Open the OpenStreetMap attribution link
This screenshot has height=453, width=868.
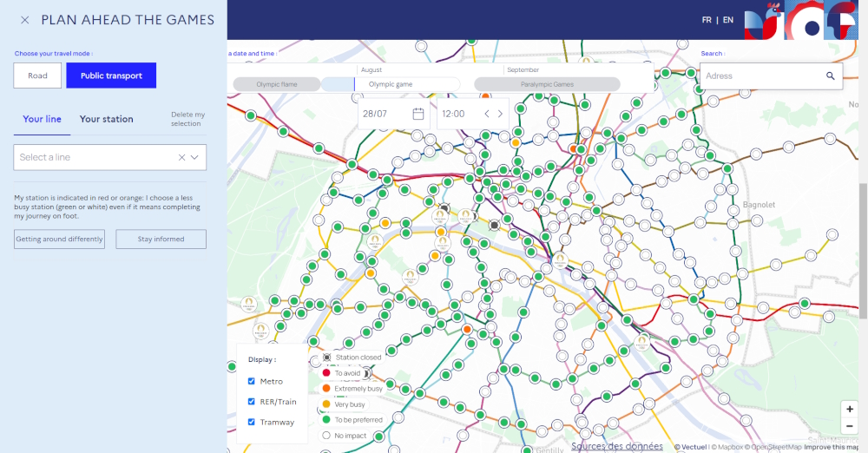point(773,447)
